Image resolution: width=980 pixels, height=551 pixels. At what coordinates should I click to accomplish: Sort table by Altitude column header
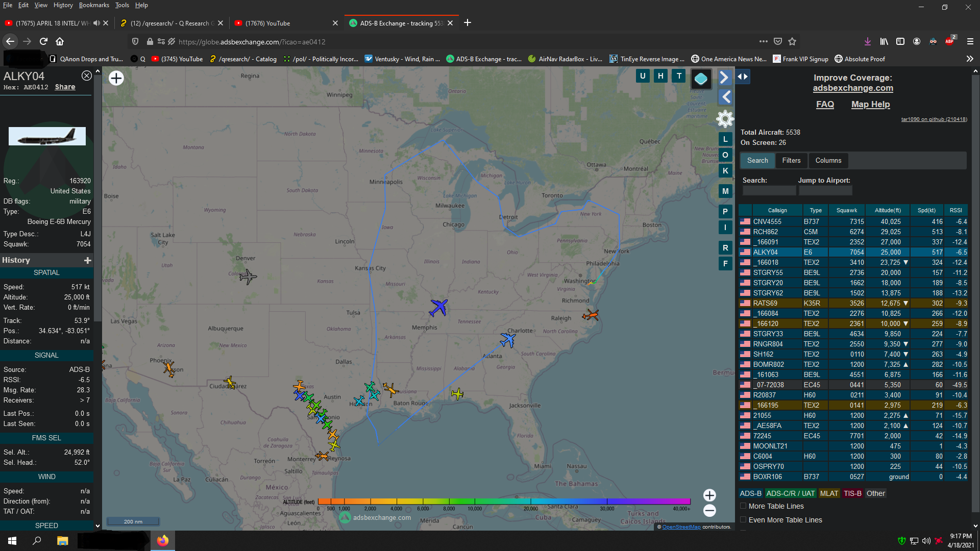888,210
